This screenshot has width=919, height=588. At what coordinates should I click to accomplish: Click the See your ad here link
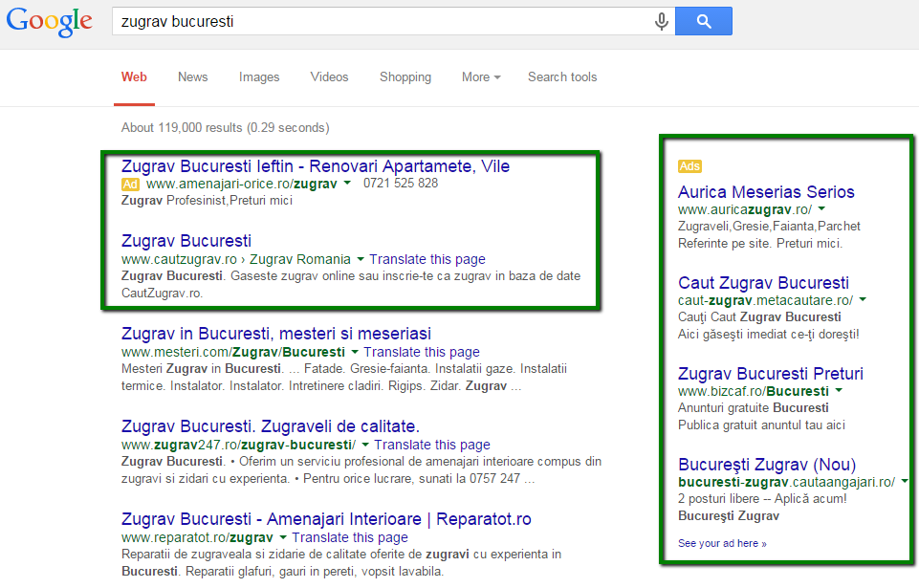[x=722, y=543]
